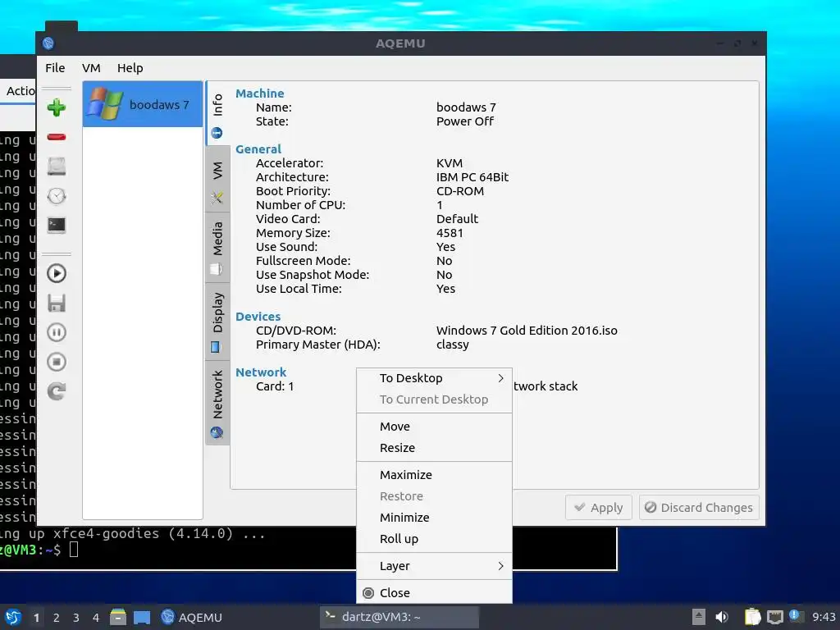Switch to the Info vertical tab
840x630 pixels.
217,113
